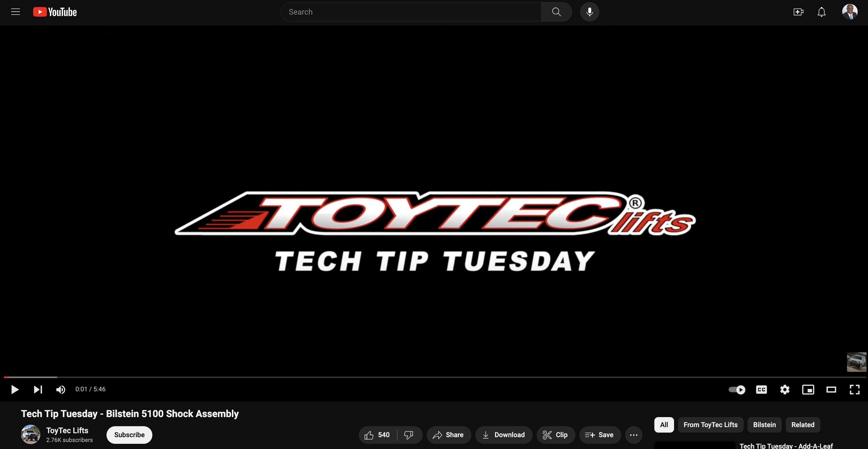The width and height of the screenshot is (868, 449).
Task: Click the search magnifier button
Action: click(x=556, y=12)
